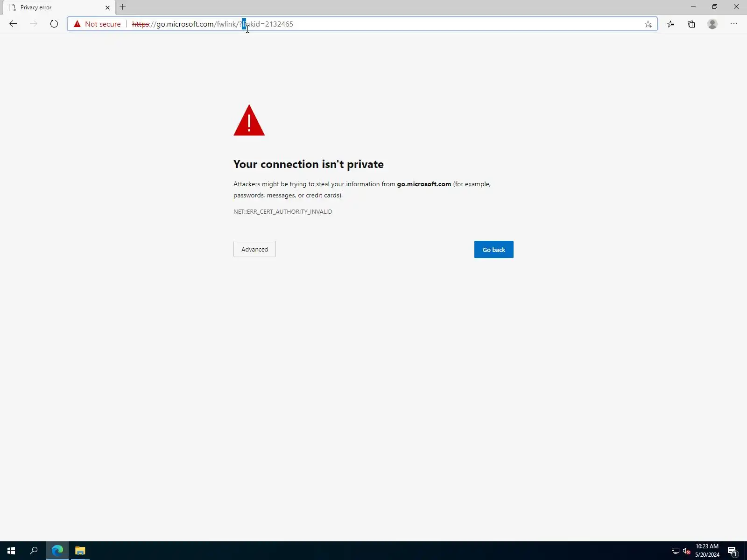Click the disabled Forward arrow
The height and width of the screenshot is (560, 747).
coord(34,24)
